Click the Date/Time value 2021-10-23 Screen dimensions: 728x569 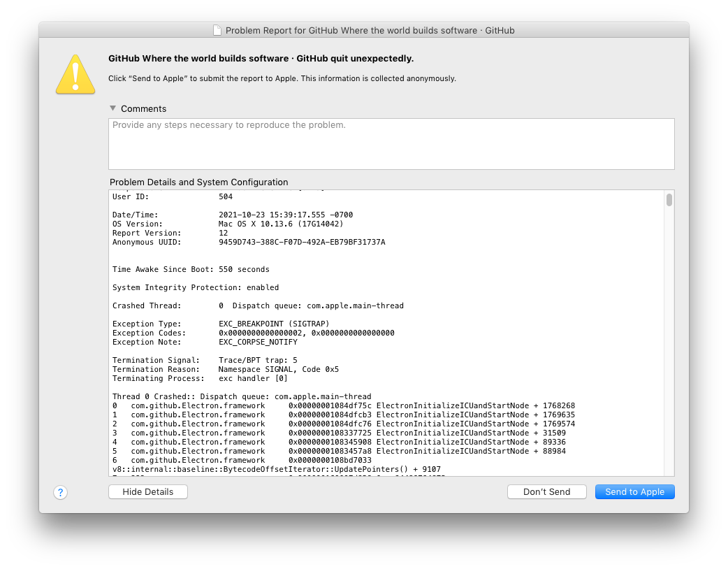[x=286, y=215]
